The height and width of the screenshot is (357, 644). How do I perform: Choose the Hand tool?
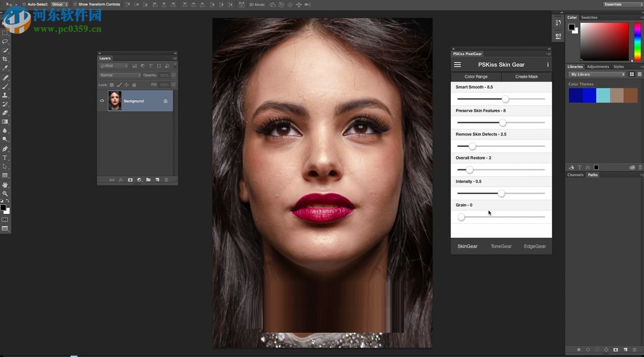pyautogui.click(x=5, y=185)
